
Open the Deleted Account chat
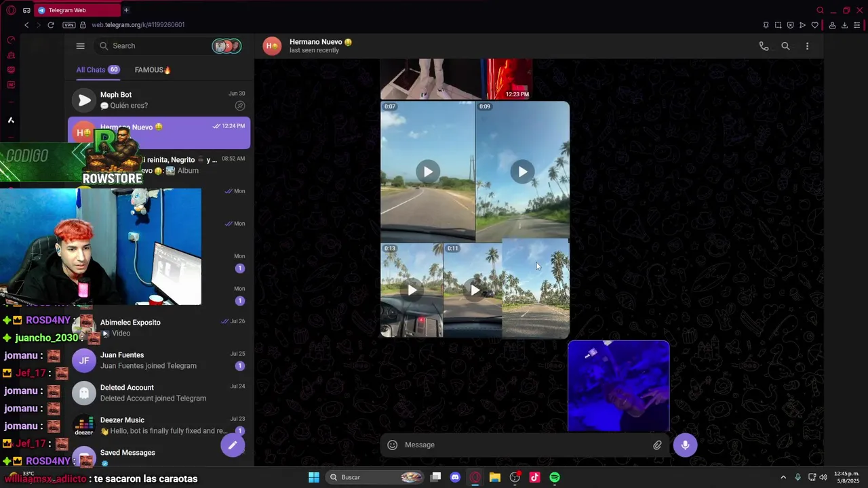tap(159, 393)
